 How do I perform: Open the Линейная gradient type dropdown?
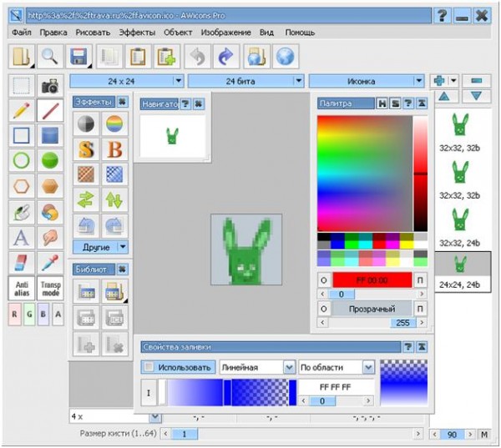(289, 367)
